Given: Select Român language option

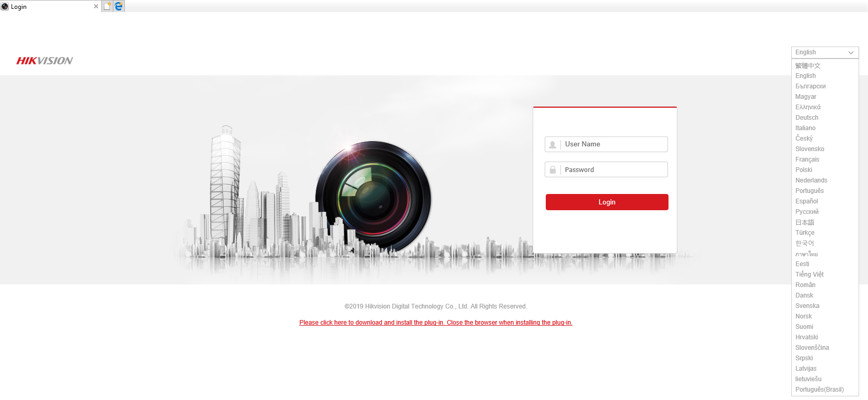Looking at the screenshot, I should pyautogui.click(x=805, y=285).
